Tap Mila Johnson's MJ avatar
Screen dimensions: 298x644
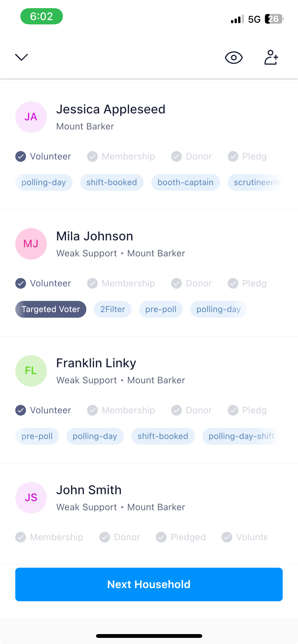pos(31,244)
